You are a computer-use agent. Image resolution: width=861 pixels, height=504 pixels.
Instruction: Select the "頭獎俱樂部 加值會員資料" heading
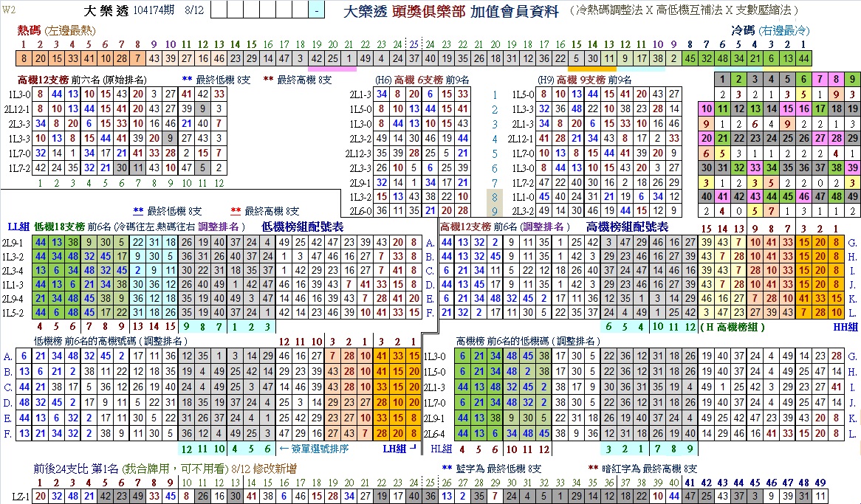click(476, 11)
